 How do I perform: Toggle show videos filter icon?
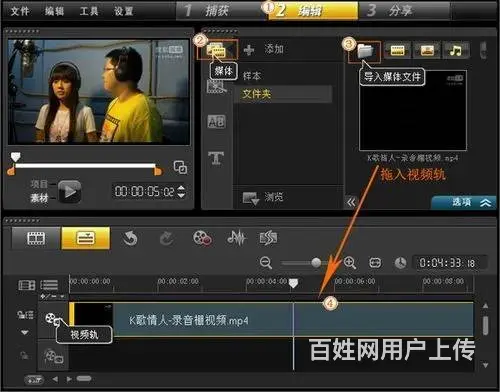pyautogui.click(x=397, y=50)
